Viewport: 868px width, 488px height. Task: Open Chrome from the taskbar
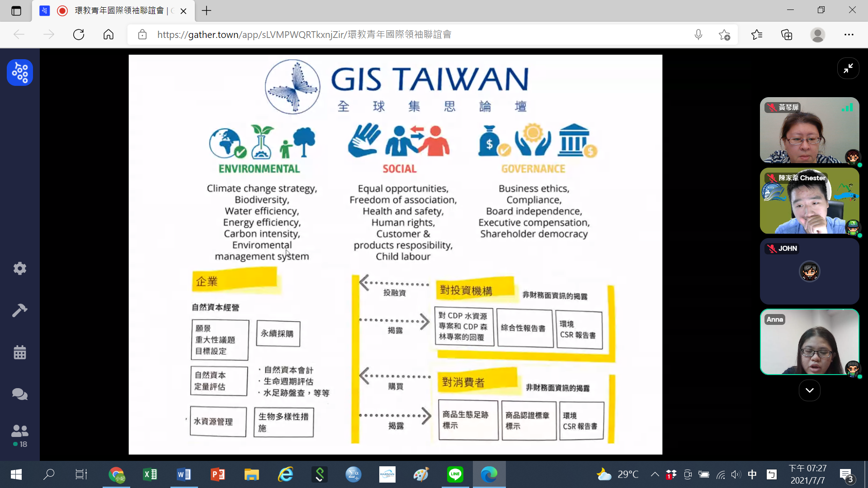116,474
